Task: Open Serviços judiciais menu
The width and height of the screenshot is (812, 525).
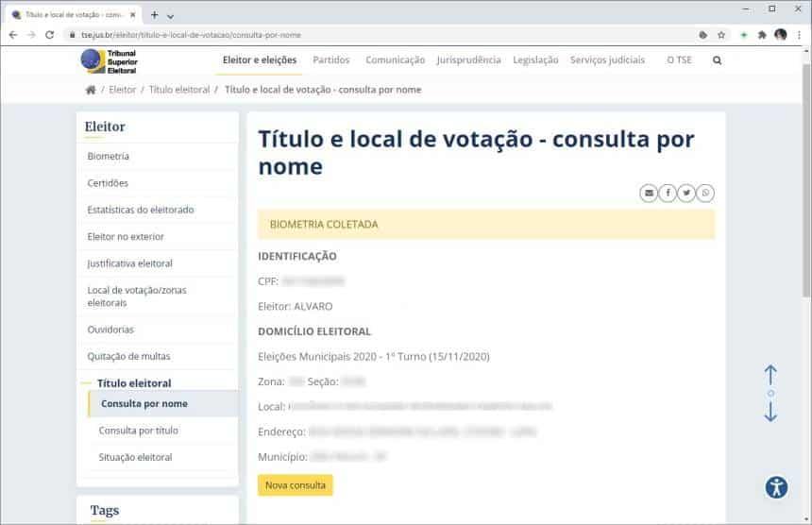Action: point(607,60)
